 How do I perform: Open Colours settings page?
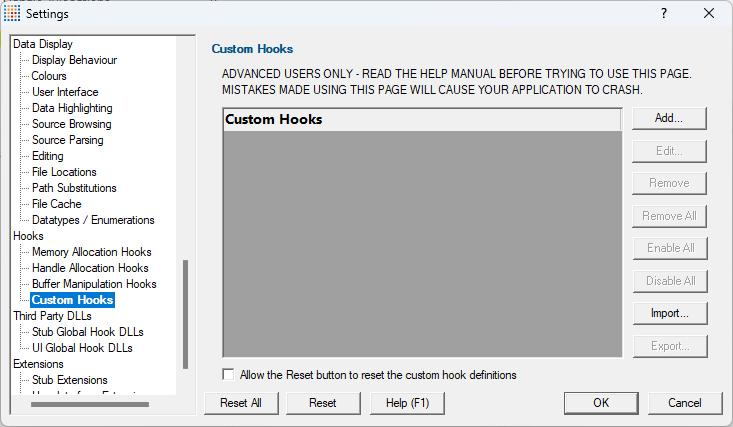pos(49,76)
